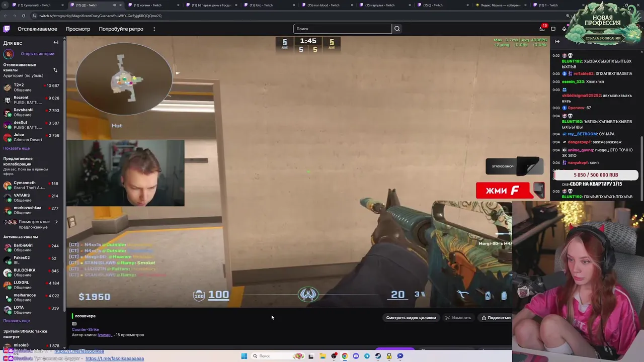Open T2x2 channel in sidebar
Image resolution: width=644 pixels, height=362 pixels.
(32, 87)
